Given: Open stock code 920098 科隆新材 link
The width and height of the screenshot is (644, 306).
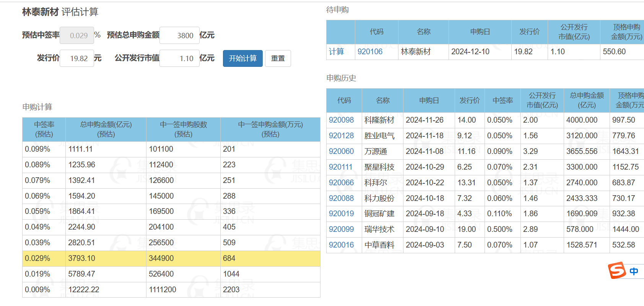Looking at the screenshot, I should point(341,120).
